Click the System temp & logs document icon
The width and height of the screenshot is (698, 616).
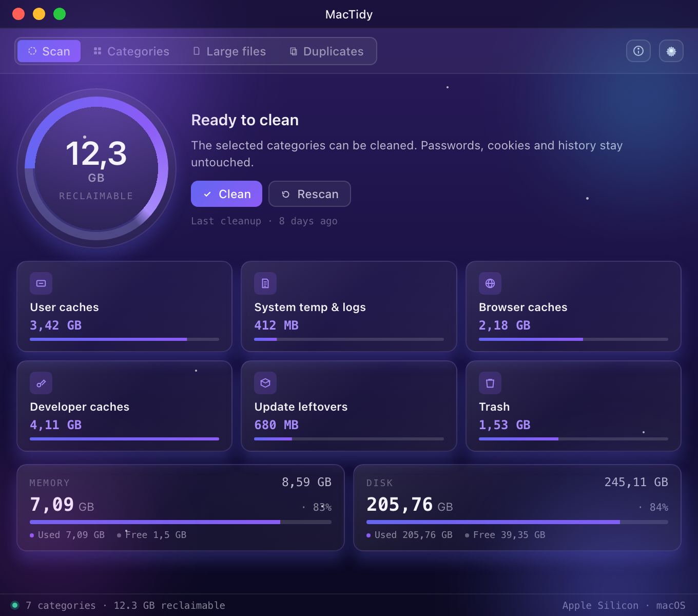tap(265, 283)
